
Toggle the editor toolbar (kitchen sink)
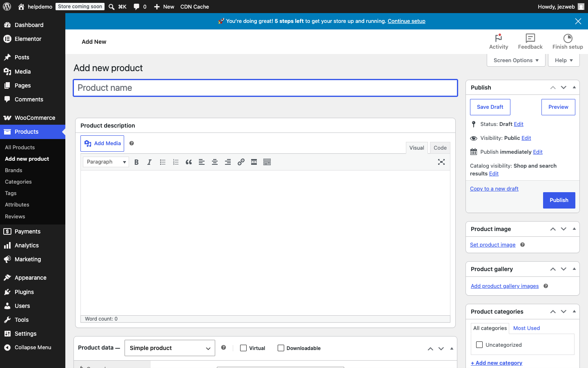(x=267, y=162)
